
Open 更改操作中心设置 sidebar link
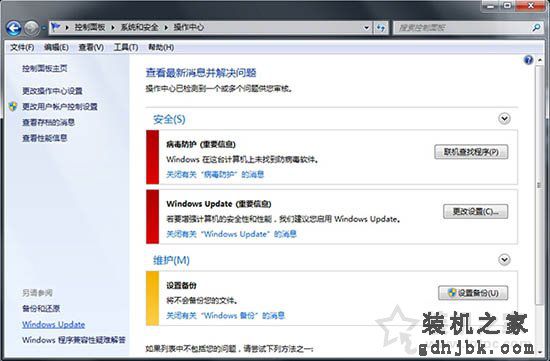click(52, 91)
